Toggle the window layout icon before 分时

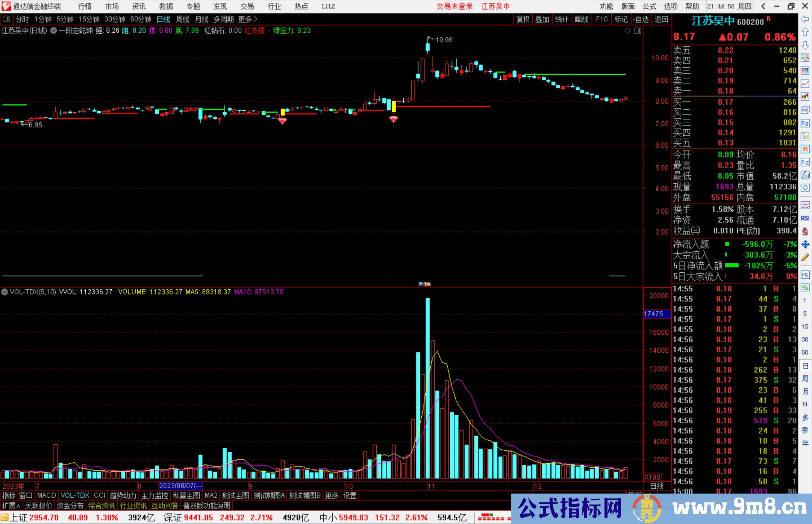point(6,19)
